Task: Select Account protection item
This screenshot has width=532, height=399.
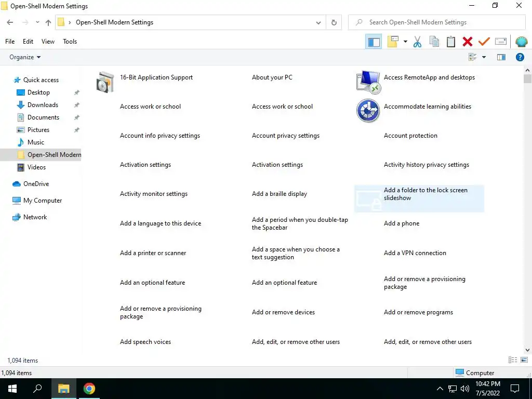Action: pyautogui.click(x=410, y=136)
